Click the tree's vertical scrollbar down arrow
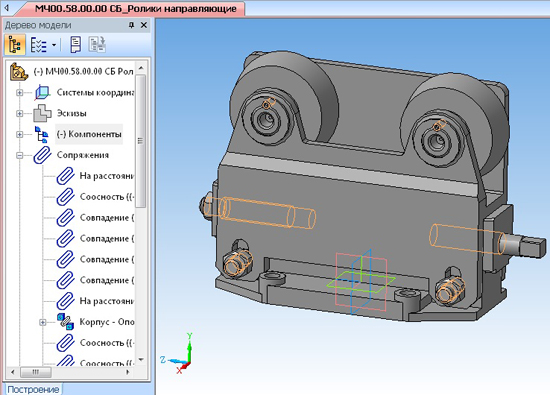Screen dimensions: 550x395 click(x=141, y=360)
